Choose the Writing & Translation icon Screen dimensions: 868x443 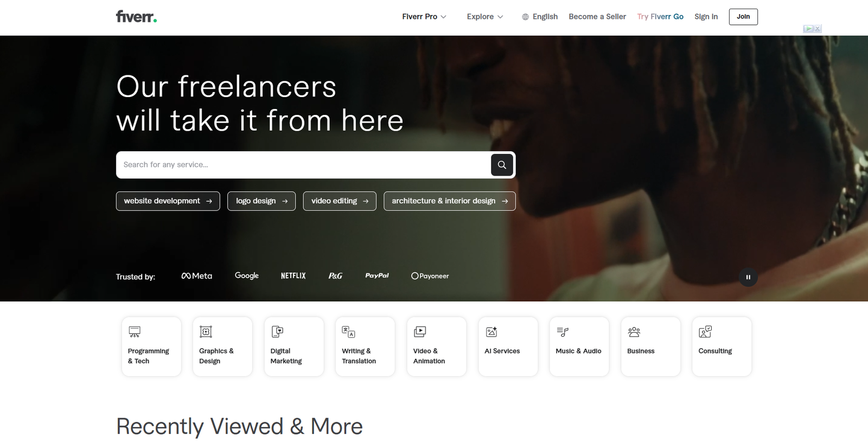click(348, 332)
